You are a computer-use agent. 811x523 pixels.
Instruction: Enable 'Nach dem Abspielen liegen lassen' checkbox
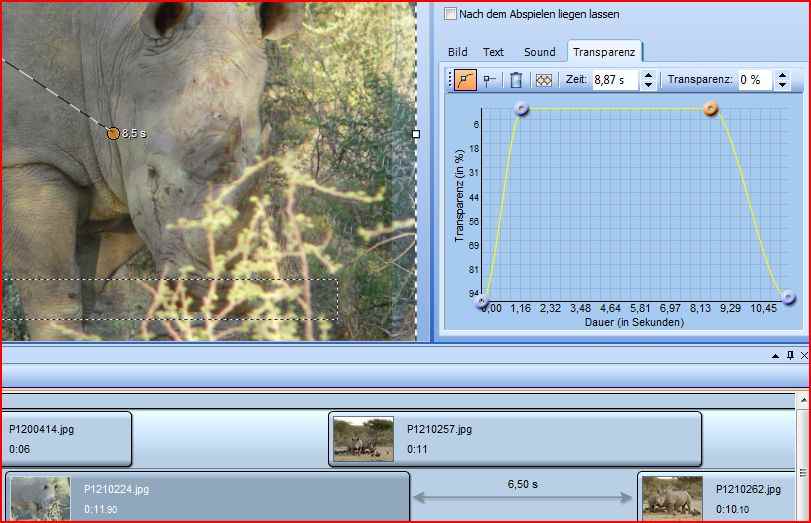point(451,14)
